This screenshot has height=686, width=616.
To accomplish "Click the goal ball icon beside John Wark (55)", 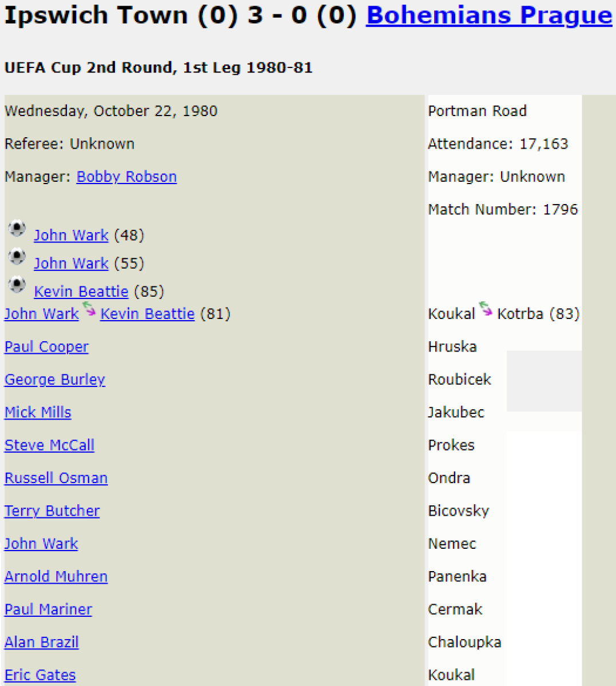I will [17, 257].
